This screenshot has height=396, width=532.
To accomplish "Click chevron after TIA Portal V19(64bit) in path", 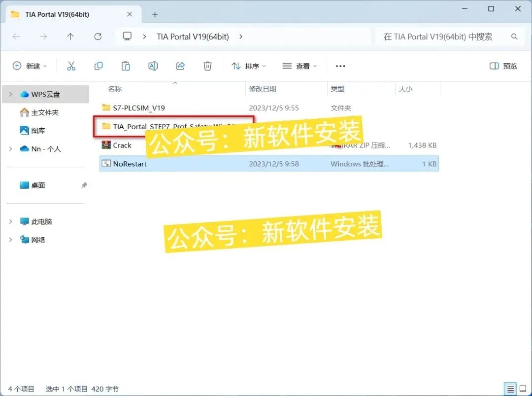I will 241,36.
